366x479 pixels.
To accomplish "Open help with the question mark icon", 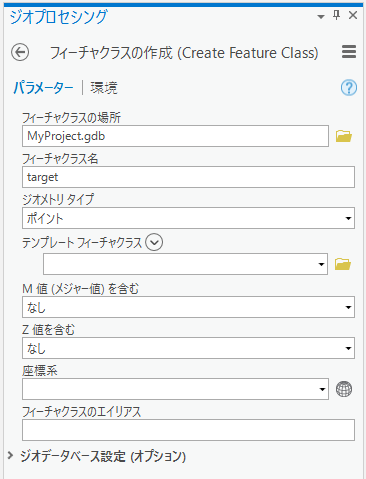I will pyautogui.click(x=349, y=88).
